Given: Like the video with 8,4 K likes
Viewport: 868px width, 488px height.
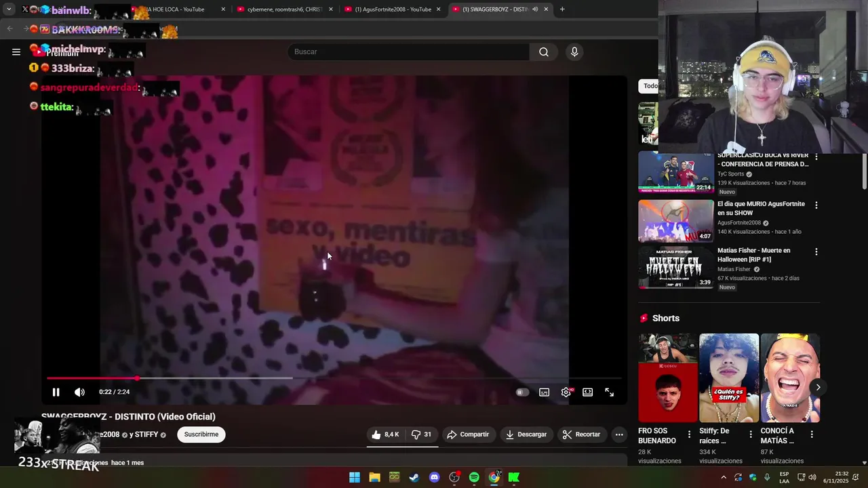Looking at the screenshot, I should click(x=385, y=434).
